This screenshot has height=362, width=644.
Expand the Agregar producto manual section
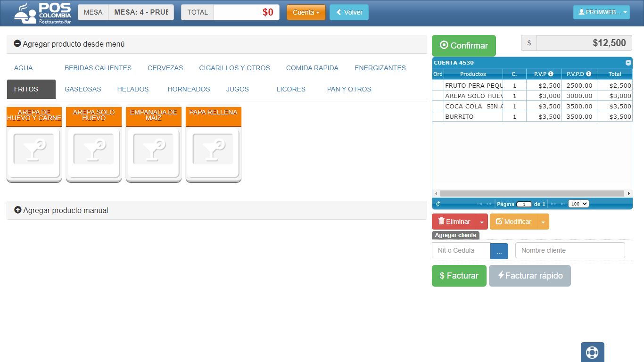tap(61, 210)
